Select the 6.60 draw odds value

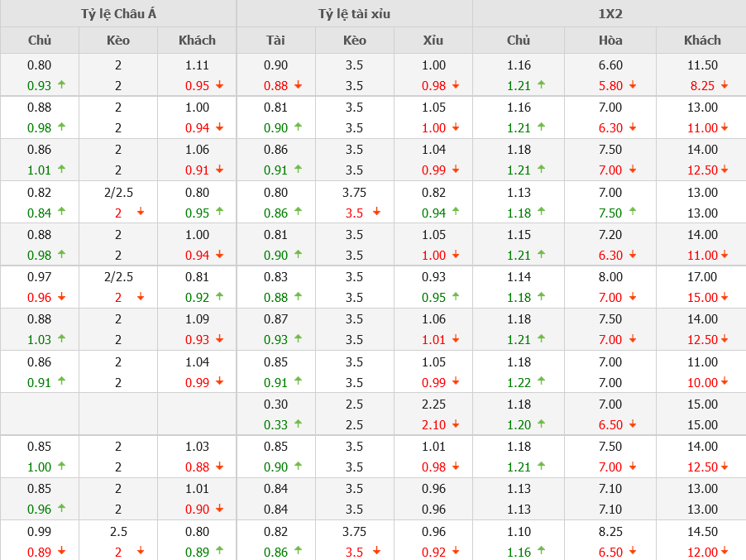[x=610, y=65]
